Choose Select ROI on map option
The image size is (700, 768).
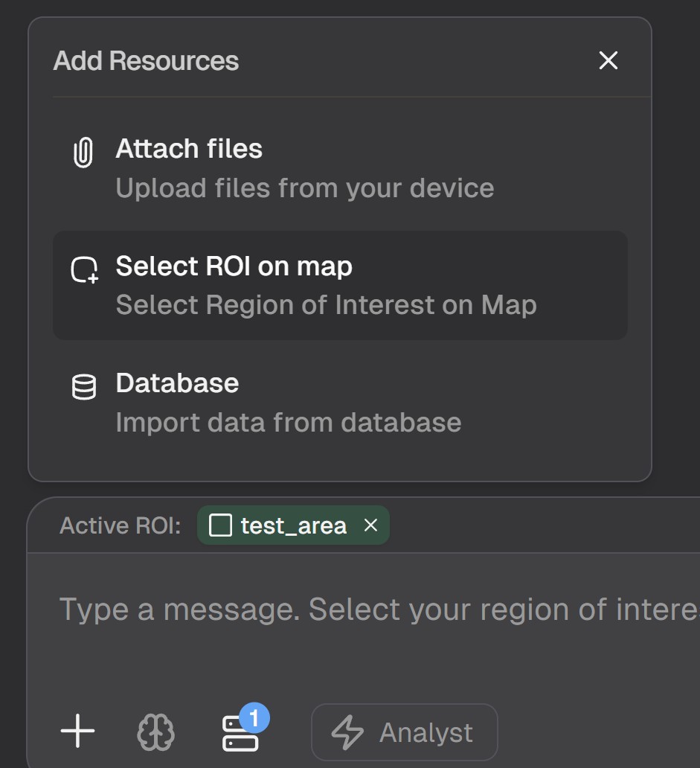(340, 286)
